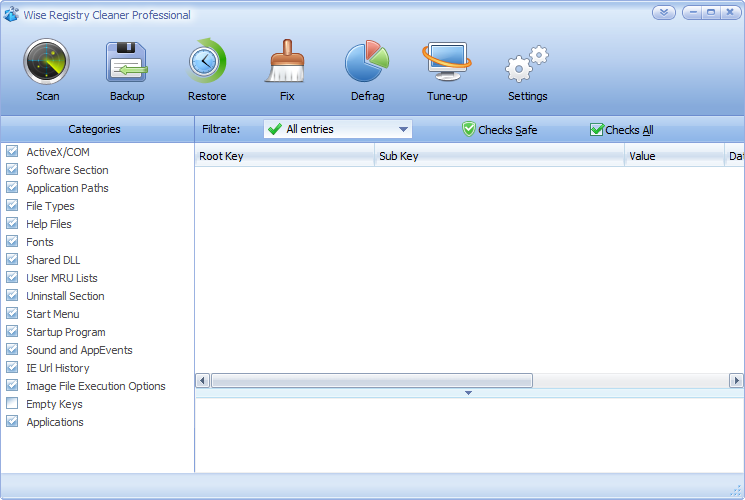Open the Tune-up monitor tool
The height and width of the screenshot is (500, 745).
[x=447, y=62]
